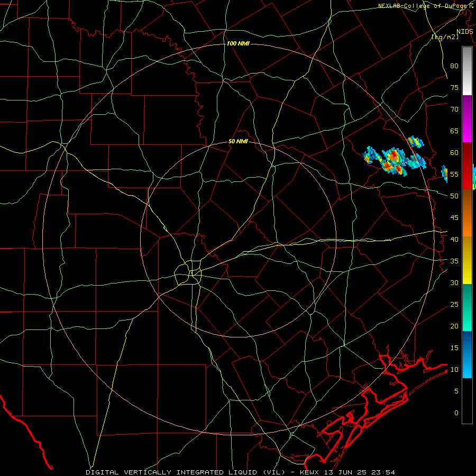Click the 0 value on the color scale

(456, 413)
